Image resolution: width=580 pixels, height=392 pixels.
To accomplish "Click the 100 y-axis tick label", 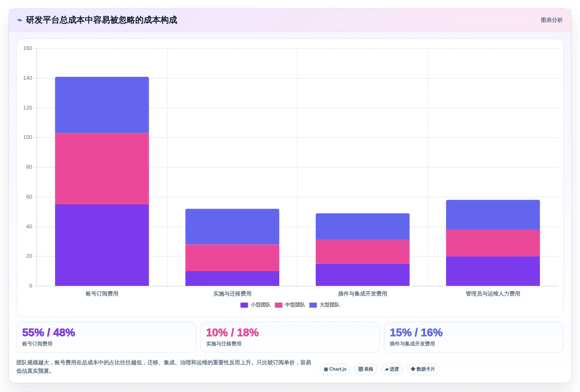I will (28, 137).
